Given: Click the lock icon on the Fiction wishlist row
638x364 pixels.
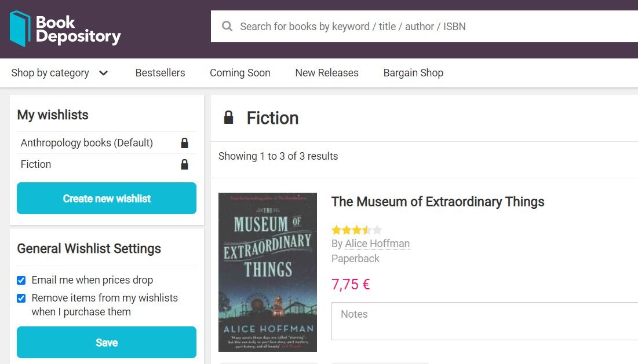Looking at the screenshot, I should click(184, 164).
